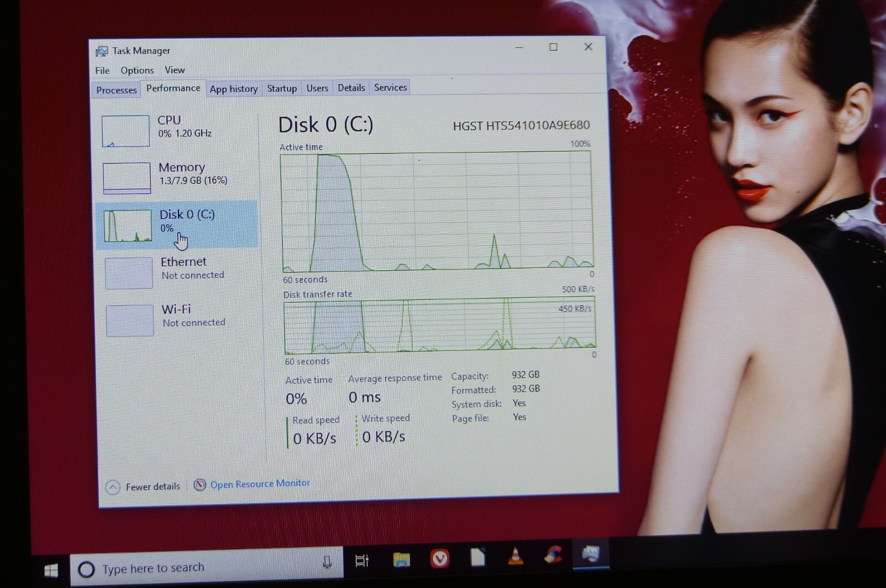Click the Disk transfer rate graph
Screen dimensions: 886x588
click(440, 326)
